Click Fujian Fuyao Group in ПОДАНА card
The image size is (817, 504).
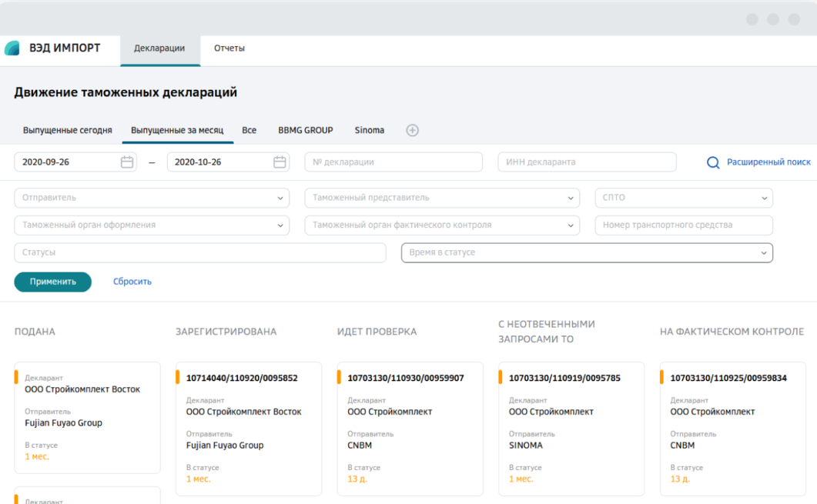click(x=64, y=423)
